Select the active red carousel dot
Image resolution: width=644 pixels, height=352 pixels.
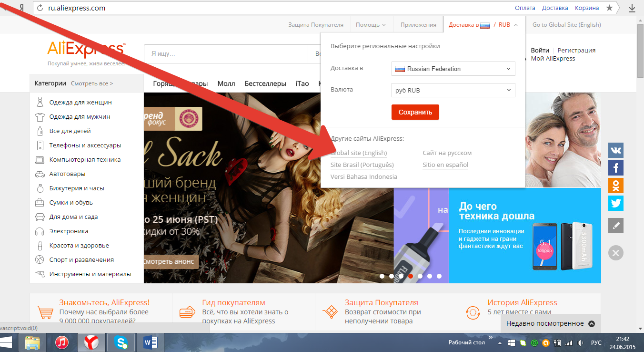click(x=411, y=276)
